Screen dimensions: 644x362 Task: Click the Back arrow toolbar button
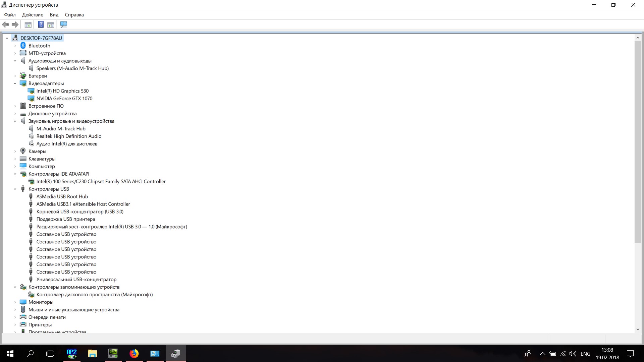point(5,24)
